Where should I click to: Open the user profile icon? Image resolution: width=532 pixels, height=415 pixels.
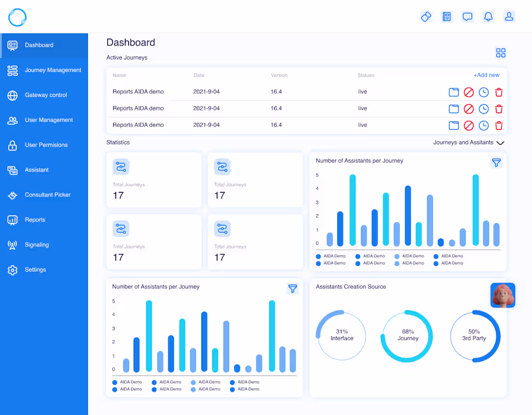click(x=509, y=16)
